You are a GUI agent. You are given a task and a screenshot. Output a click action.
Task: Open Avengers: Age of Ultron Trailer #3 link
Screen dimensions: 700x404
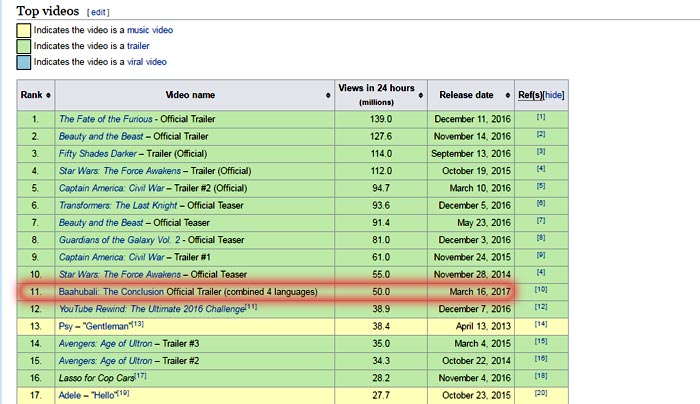click(x=105, y=344)
